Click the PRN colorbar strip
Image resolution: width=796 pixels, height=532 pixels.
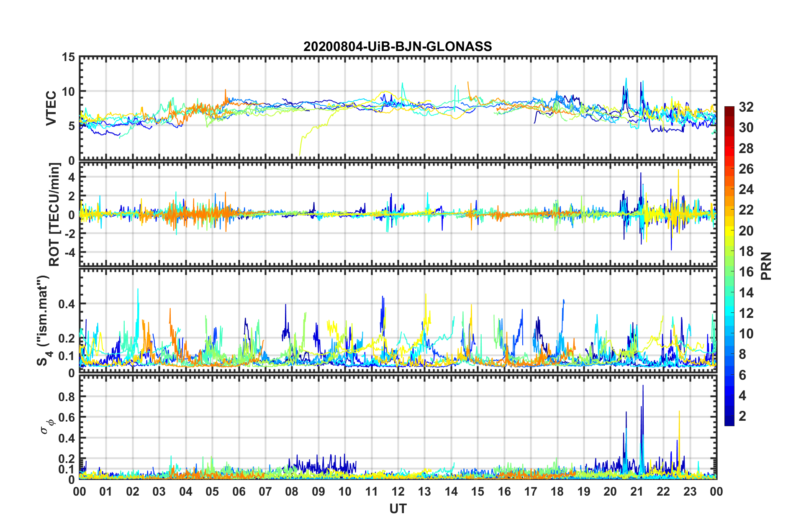coord(729,266)
